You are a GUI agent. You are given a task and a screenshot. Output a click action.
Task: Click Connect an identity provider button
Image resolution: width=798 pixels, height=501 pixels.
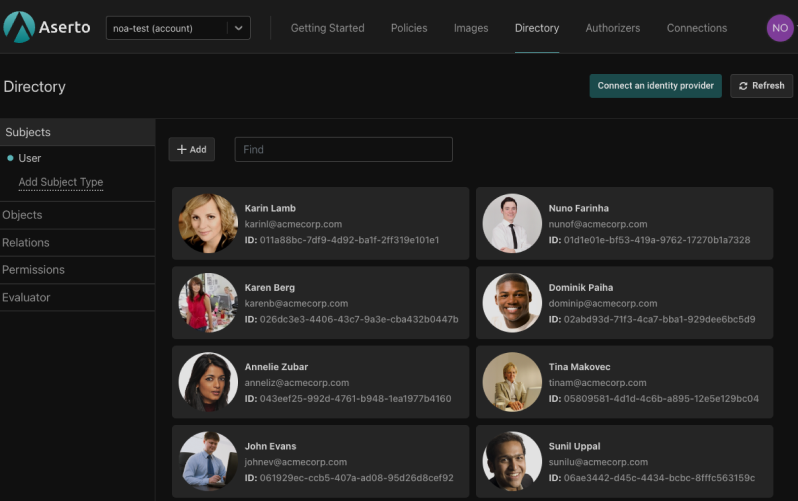[656, 86]
